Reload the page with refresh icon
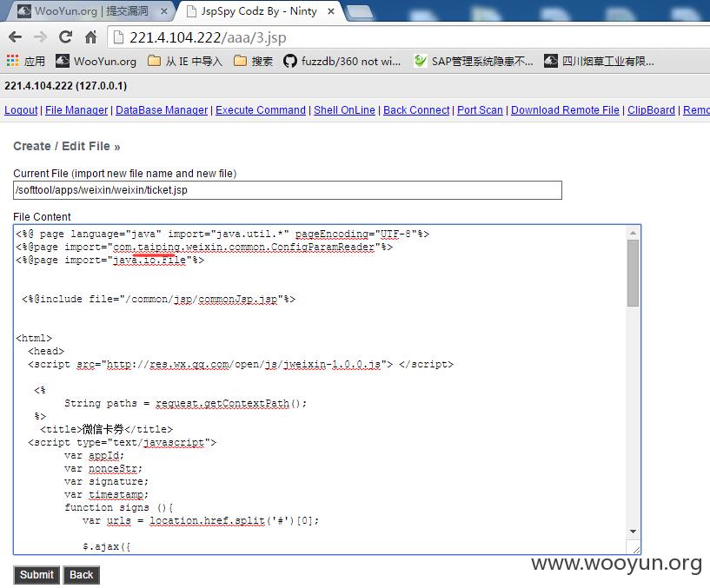This screenshot has height=588, width=710. point(66,37)
